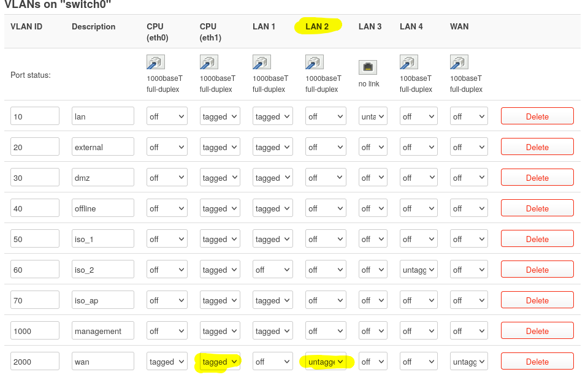Open LAN 2 dropdown for VLAN 2000
The width and height of the screenshot is (588, 380).
(326, 362)
